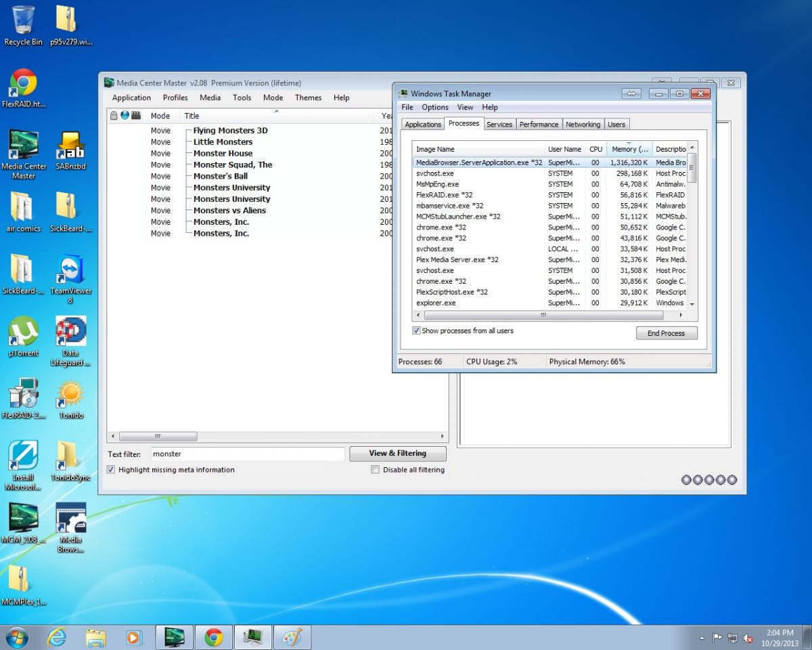Toggle Highlight missing meta information checkbox
Screen dimensions: 812x650
click(x=111, y=470)
